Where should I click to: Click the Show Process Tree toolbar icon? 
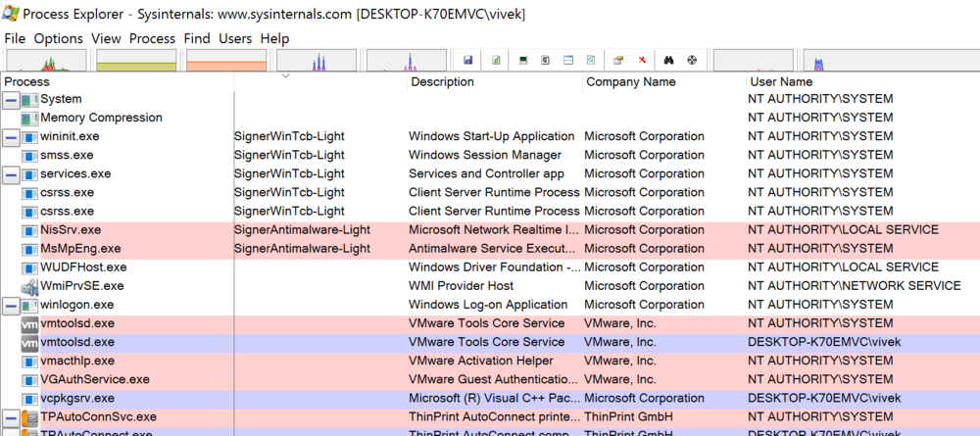(x=545, y=60)
